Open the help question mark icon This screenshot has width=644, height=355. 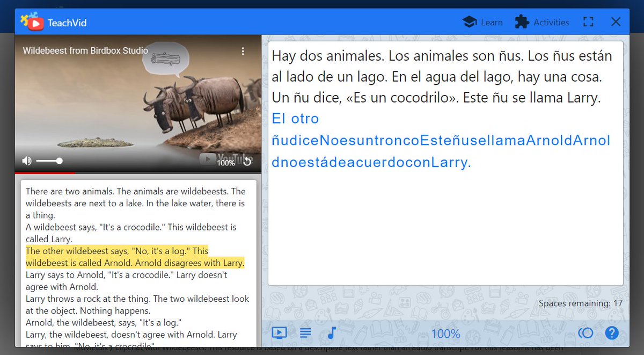[612, 333]
